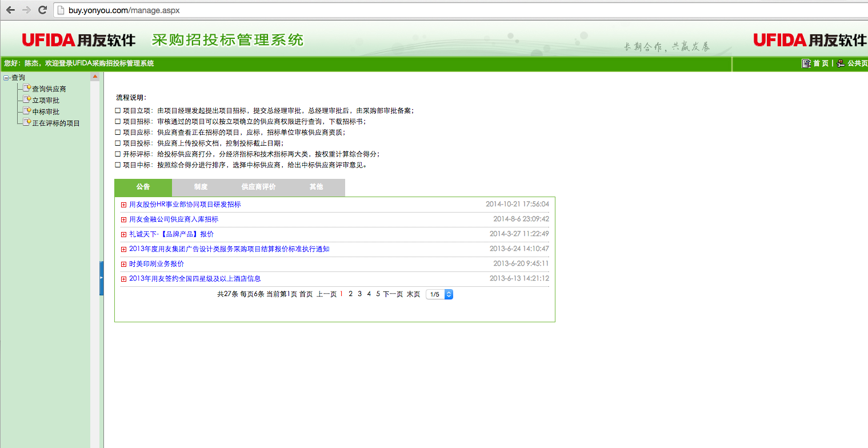Click the 首页 home icon in the header
The image size is (868, 448).
(806, 63)
